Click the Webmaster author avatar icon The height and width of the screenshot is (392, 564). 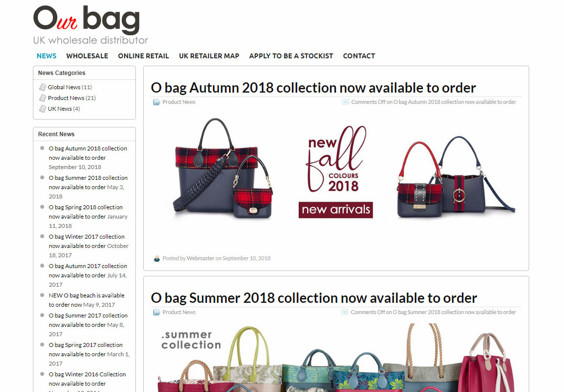click(157, 258)
